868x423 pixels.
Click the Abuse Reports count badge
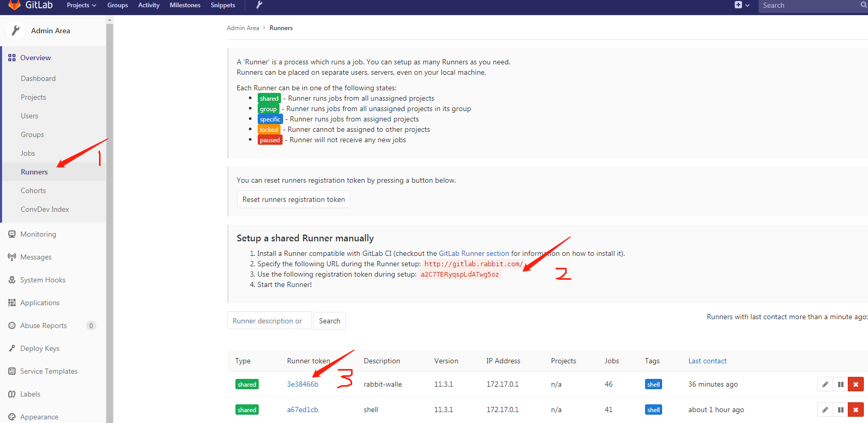pyautogui.click(x=91, y=325)
